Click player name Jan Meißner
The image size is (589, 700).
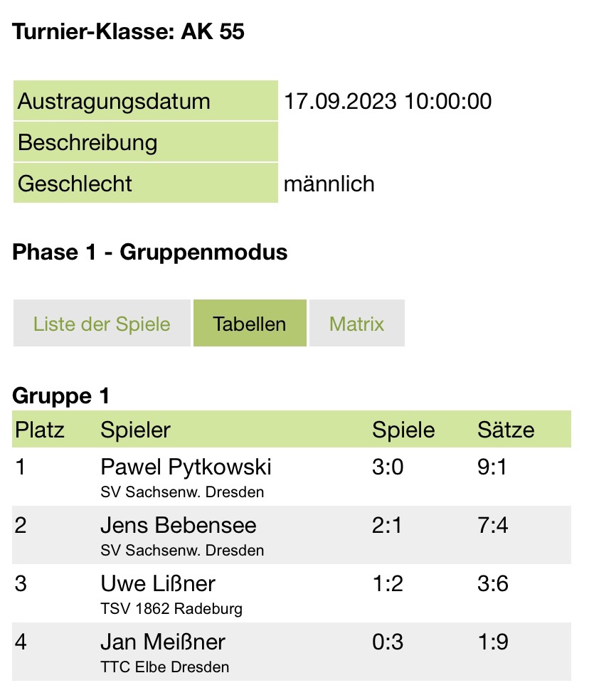click(163, 642)
